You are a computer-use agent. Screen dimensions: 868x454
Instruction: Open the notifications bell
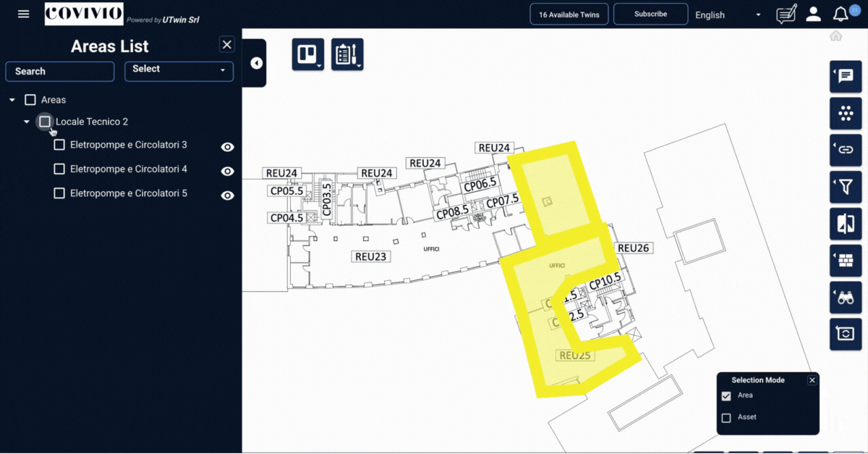840,14
